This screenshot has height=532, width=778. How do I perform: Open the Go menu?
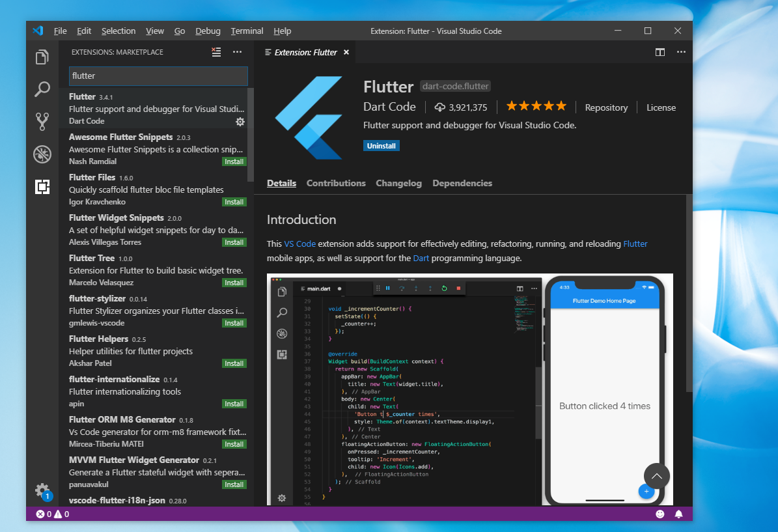180,31
